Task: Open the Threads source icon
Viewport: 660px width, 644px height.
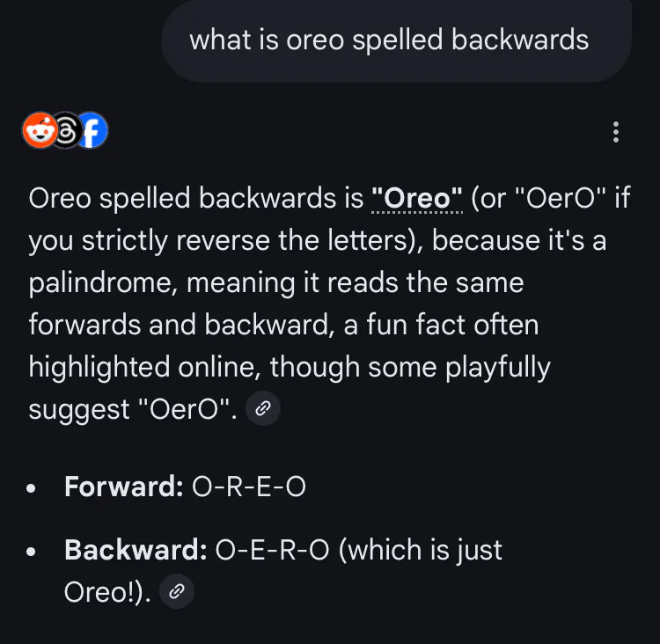Action: (65, 132)
